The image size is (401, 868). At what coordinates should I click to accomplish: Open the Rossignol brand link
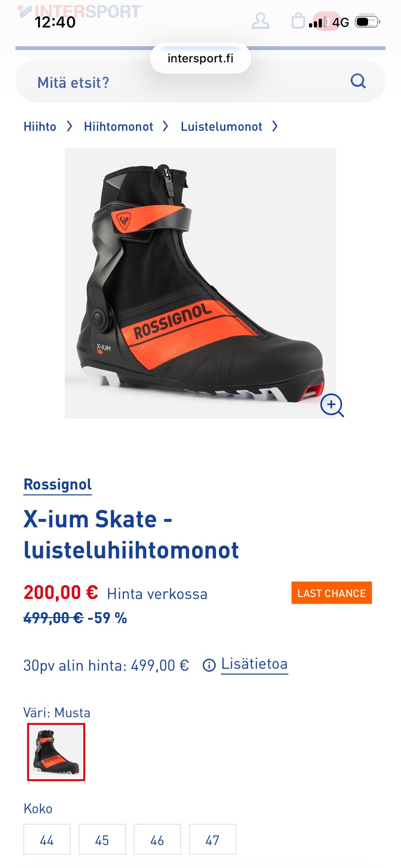coord(58,485)
